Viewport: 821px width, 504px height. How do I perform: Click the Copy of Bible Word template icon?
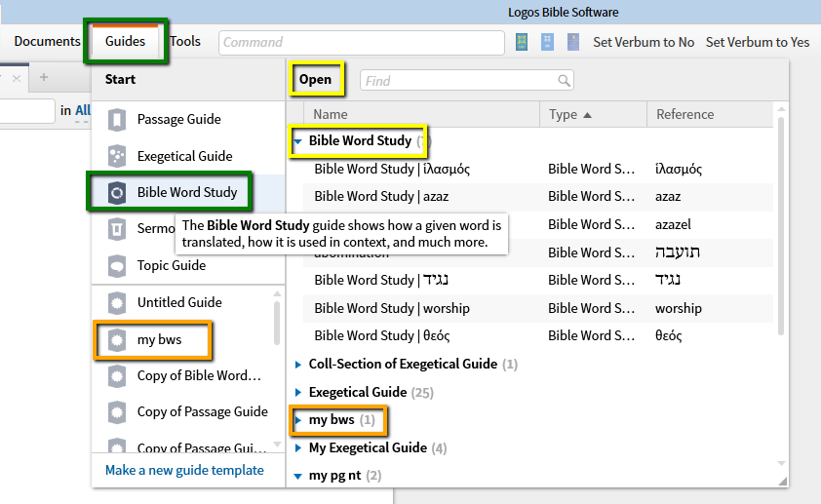click(x=117, y=375)
